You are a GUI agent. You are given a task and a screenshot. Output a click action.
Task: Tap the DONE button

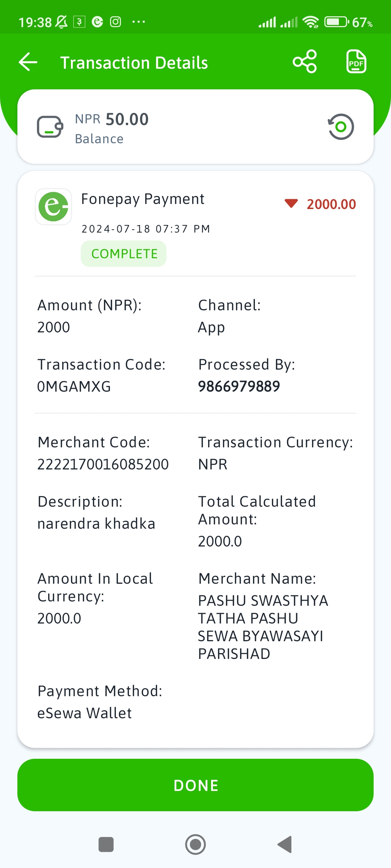(x=195, y=785)
